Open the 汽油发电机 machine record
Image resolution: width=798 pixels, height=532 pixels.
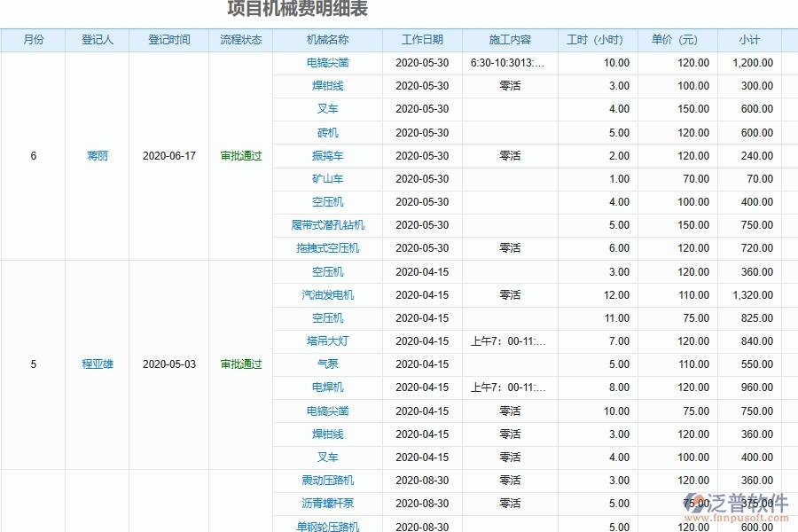tap(328, 294)
